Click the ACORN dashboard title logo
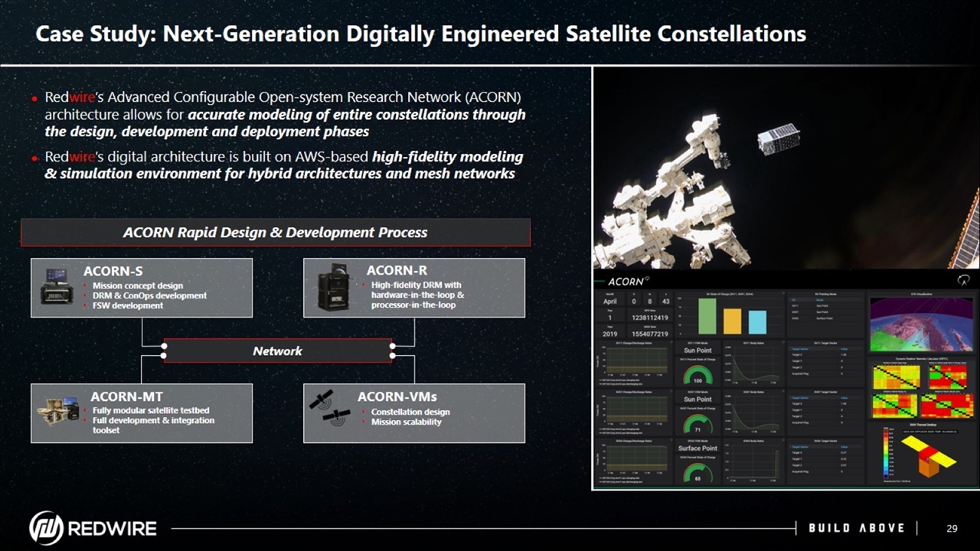The height and width of the screenshot is (551, 980). point(628,281)
